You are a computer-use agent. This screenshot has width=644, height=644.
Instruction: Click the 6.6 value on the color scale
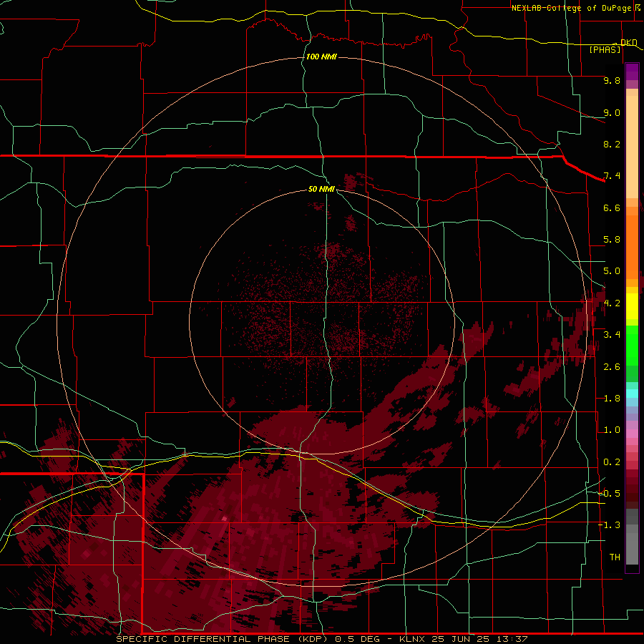(x=612, y=208)
